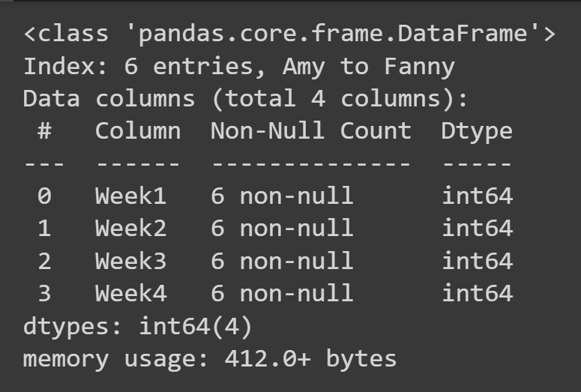Viewport: 581px width, 392px height.
Task: Click the memory usage line
Action: (210, 358)
